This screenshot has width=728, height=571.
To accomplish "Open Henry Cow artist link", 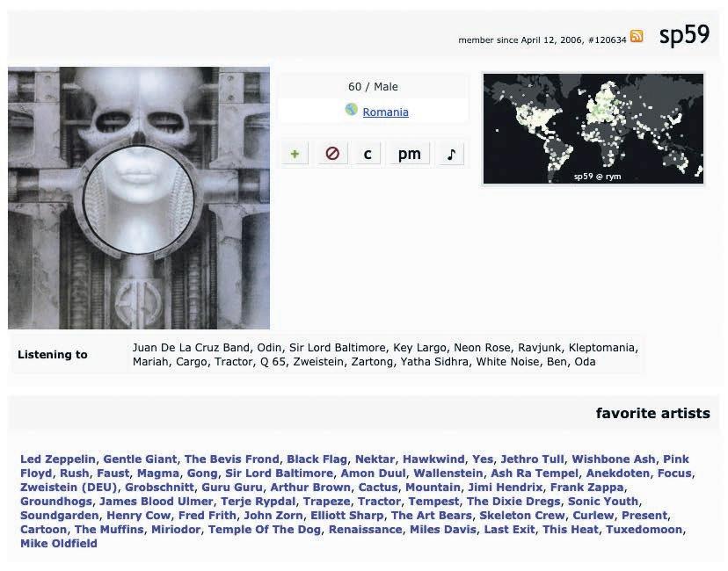I will [138, 516].
